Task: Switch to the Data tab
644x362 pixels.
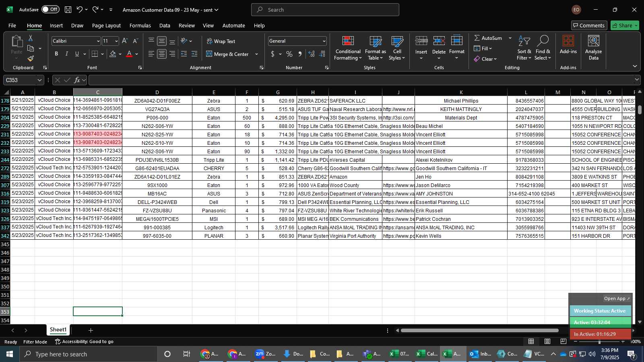Action: point(165,25)
